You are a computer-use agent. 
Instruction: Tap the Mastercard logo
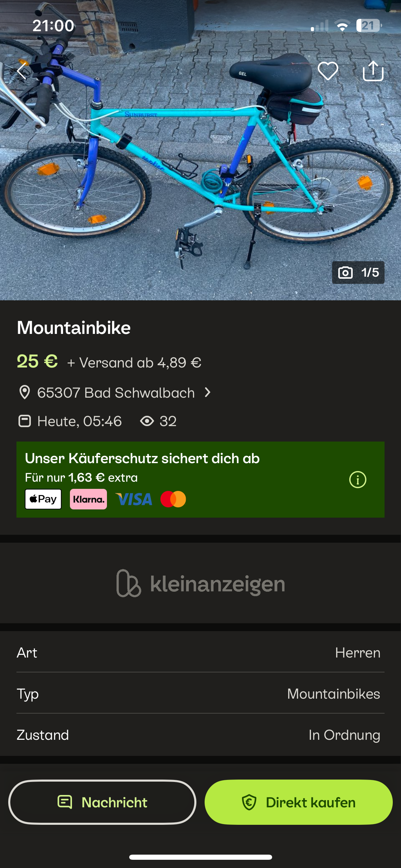173,499
